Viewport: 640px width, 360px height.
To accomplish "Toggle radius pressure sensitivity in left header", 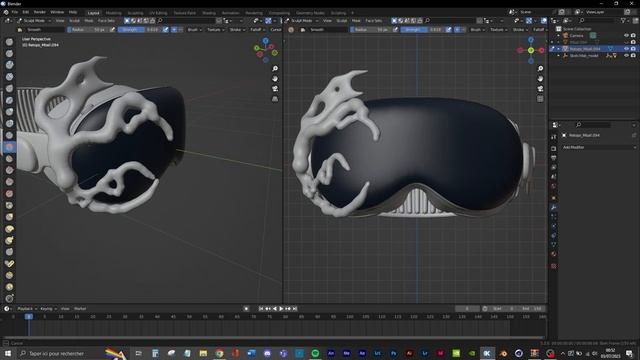I will (x=112, y=30).
